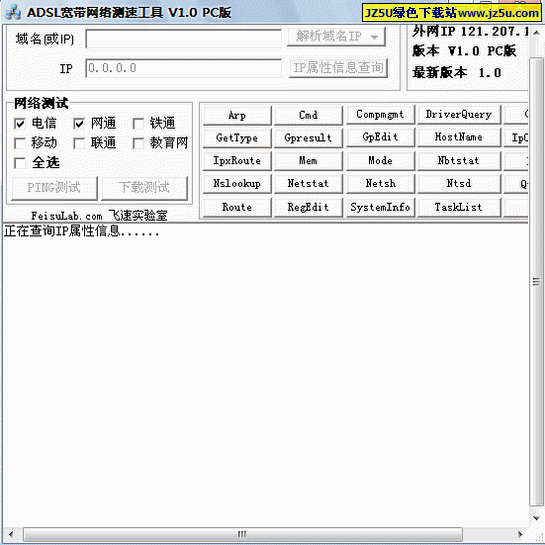The width and height of the screenshot is (545, 545).
Task: Click the 下载测试 button
Action: [144, 188]
